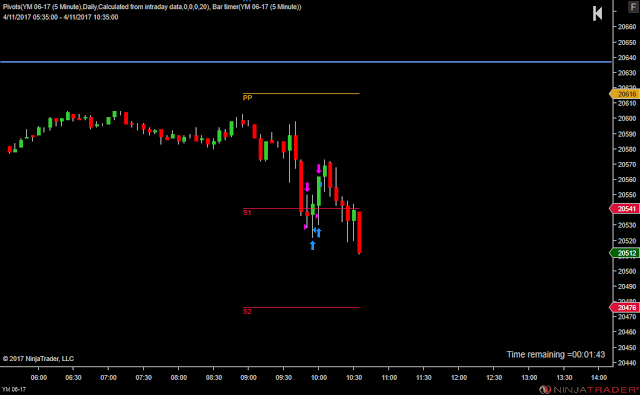The height and width of the screenshot is (395, 640).
Task: Click the 07:30 time axis label
Action: (x=144, y=377)
